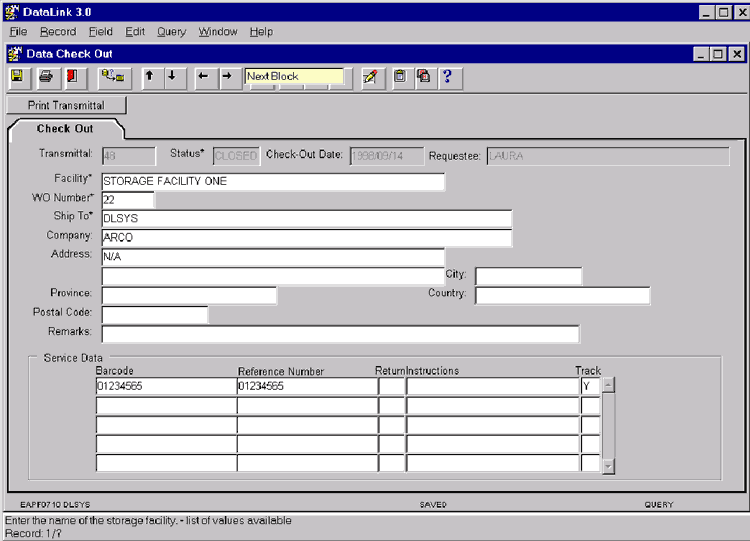Open the File menu

tap(18, 32)
